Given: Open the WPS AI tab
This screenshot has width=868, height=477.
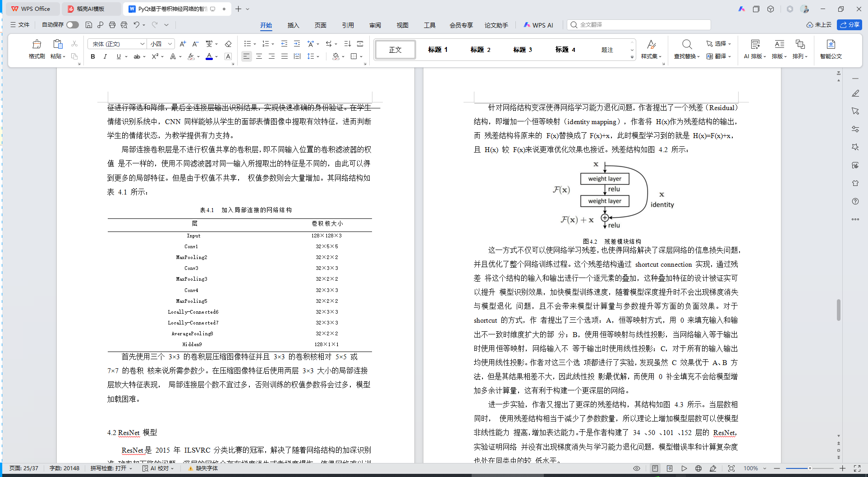Looking at the screenshot, I should [x=538, y=25].
